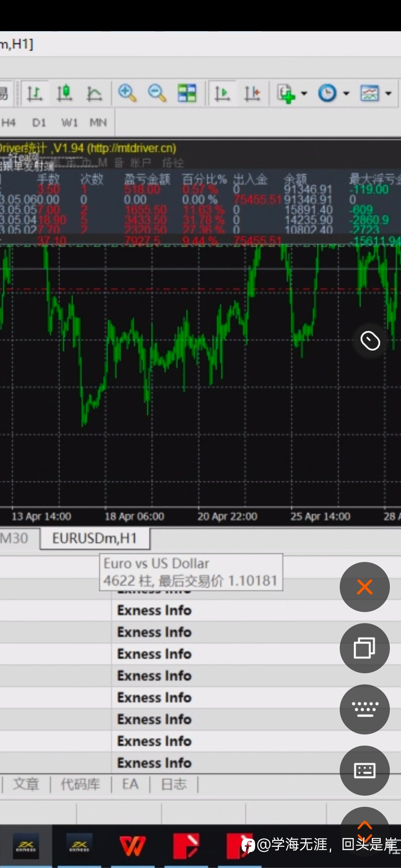Tap the overlapping windows switch button
This screenshot has height=868, width=401.
(365, 648)
